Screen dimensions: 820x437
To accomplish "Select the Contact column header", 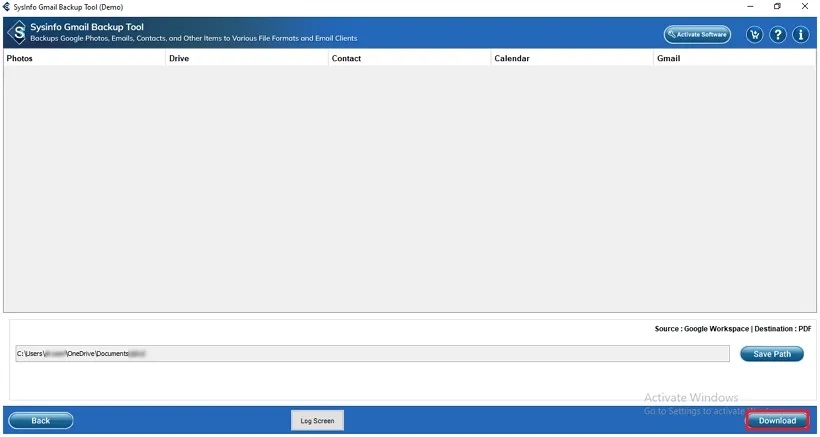I will [409, 58].
